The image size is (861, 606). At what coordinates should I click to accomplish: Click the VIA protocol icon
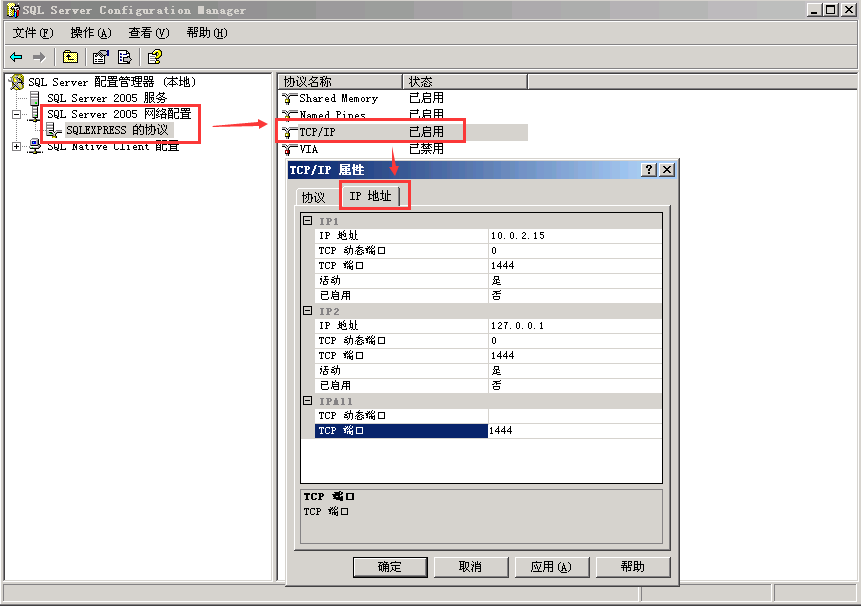289,149
